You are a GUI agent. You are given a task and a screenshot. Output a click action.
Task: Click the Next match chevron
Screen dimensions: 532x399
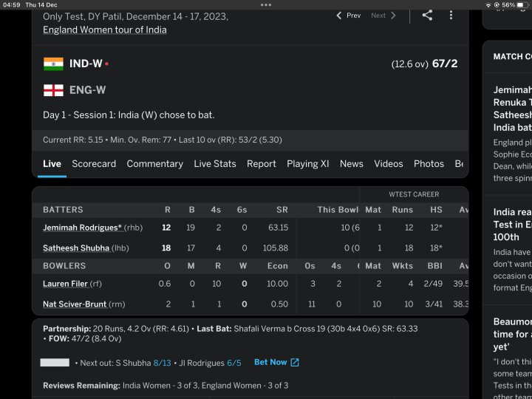393,16
